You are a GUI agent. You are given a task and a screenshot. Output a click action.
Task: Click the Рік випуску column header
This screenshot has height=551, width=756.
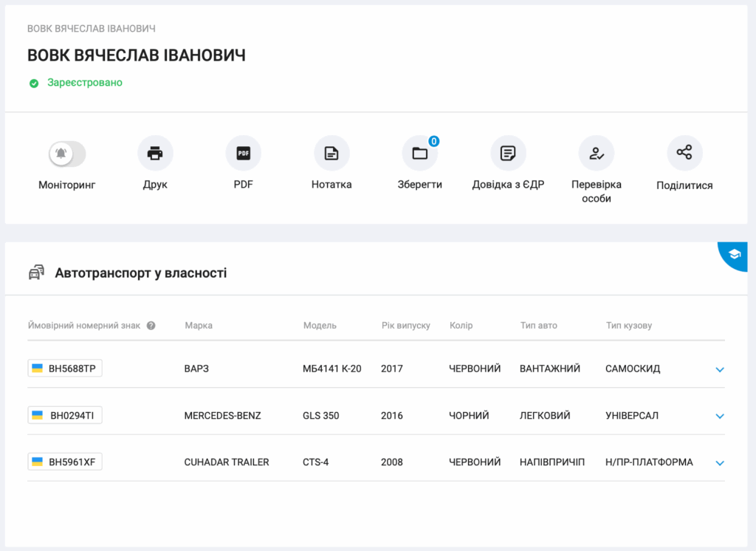[x=405, y=326]
